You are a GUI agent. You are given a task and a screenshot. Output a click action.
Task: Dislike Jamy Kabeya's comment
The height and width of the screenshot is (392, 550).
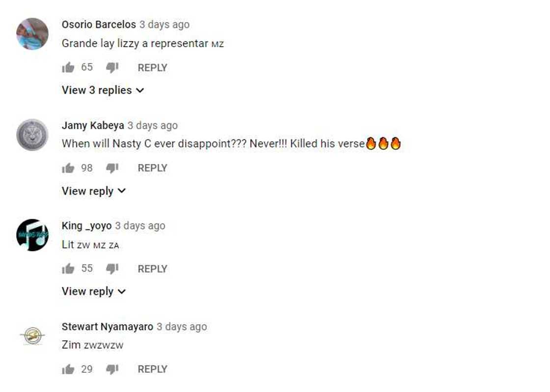[x=112, y=168]
